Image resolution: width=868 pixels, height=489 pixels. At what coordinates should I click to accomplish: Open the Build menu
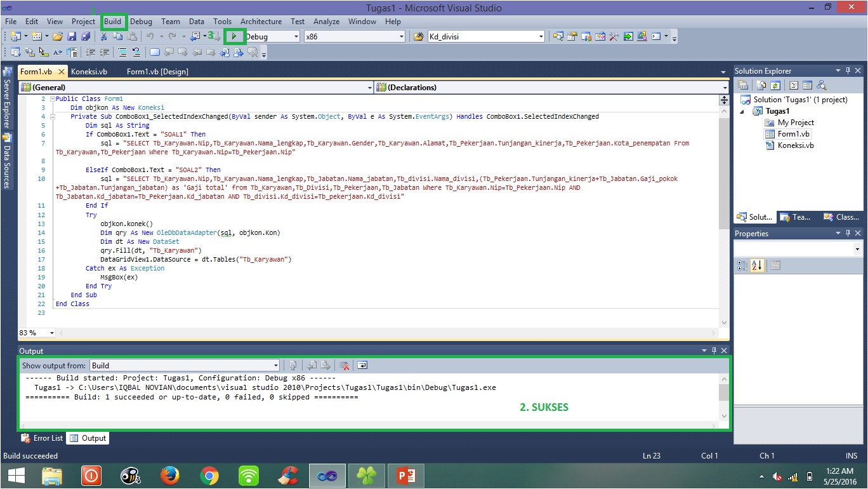[114, 21]
